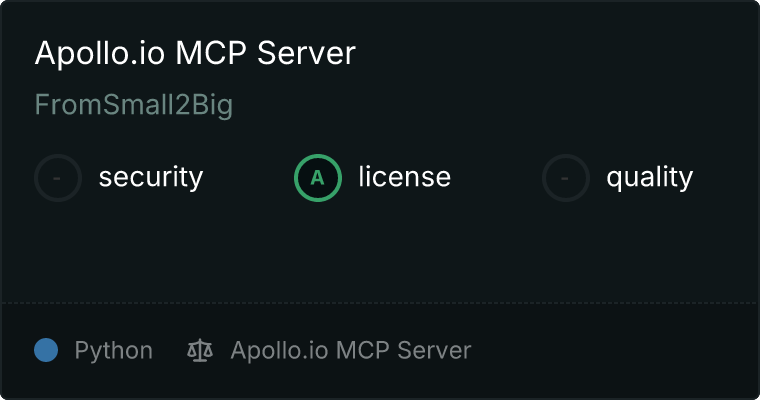Click the balance scales license icon

[x=200, y=351]
